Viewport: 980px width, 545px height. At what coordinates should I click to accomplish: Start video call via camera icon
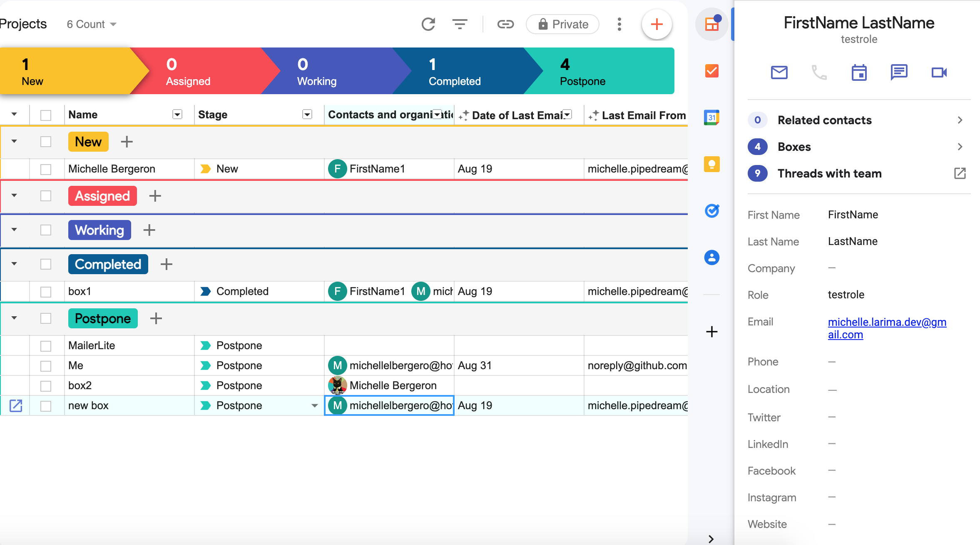[939, 72]
